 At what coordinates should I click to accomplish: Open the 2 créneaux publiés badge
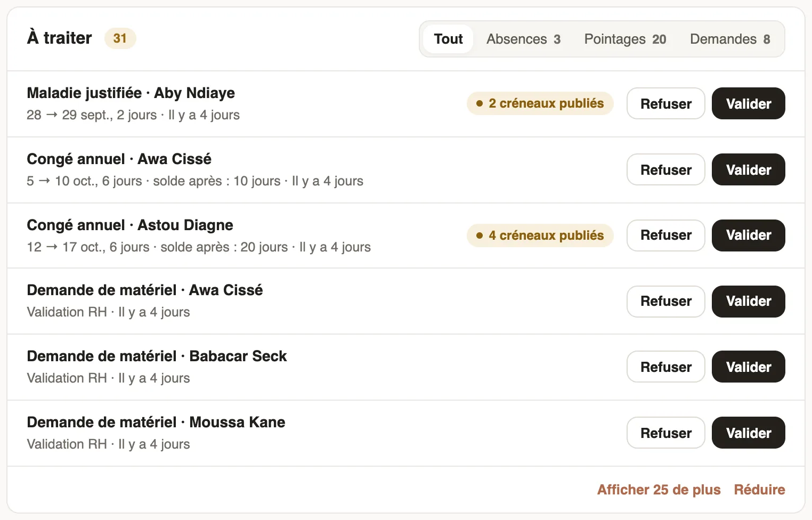point(540,103)
